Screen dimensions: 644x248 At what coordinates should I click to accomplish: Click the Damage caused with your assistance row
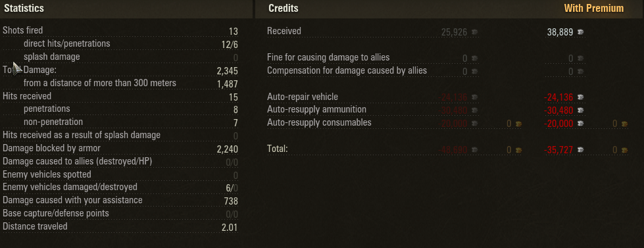(120, 201)
